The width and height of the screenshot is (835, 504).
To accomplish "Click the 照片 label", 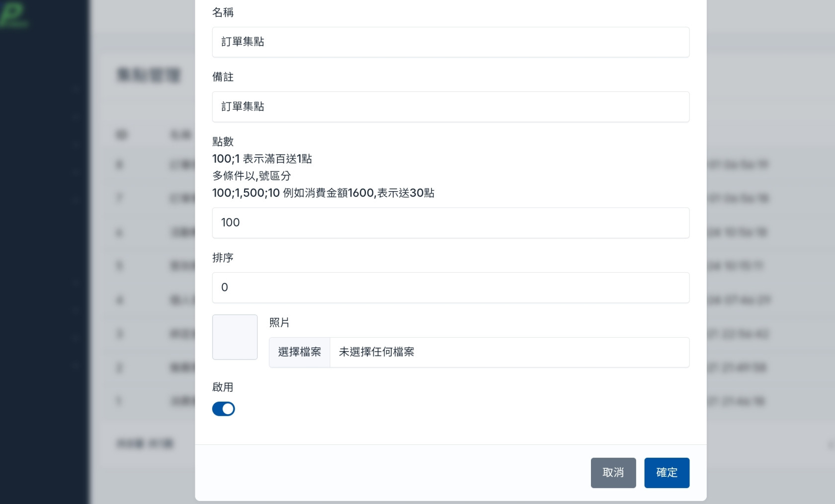I will click(x=279, y=323).
